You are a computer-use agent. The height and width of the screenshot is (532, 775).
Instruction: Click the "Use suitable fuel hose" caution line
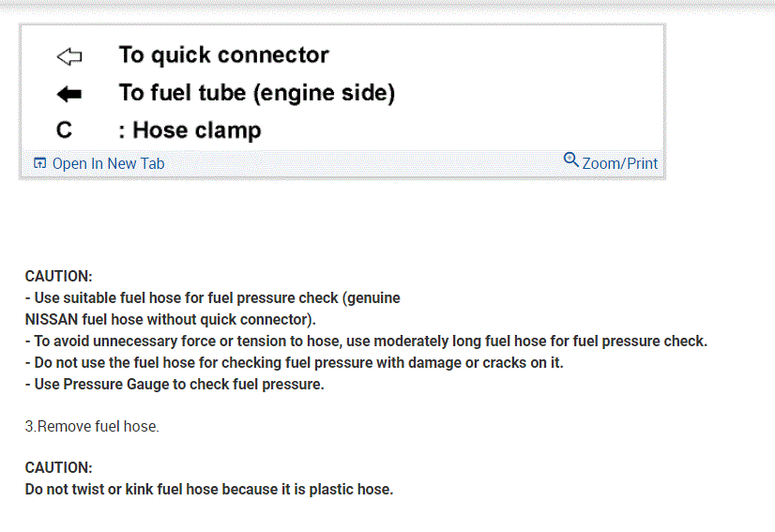[212, 298]
